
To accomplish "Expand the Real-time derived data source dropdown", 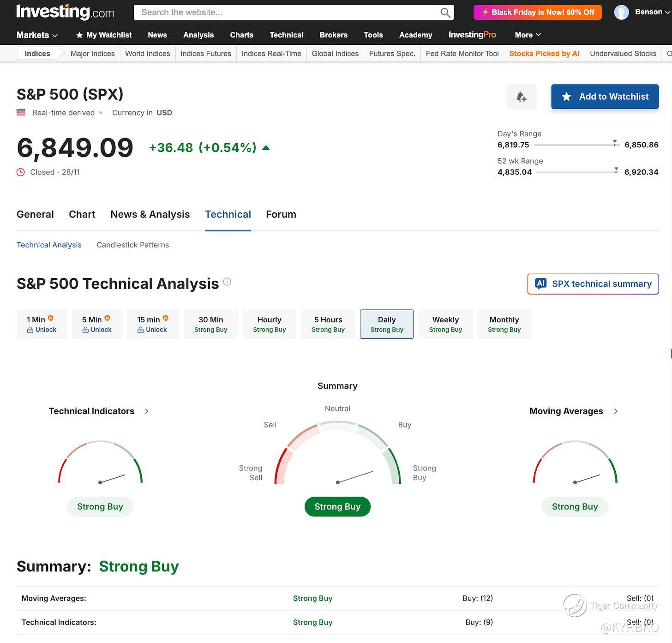I will [x=101, y=113].
